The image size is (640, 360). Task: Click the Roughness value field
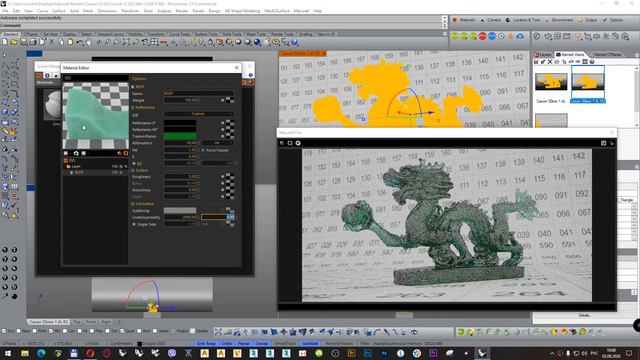coord(181,177)
